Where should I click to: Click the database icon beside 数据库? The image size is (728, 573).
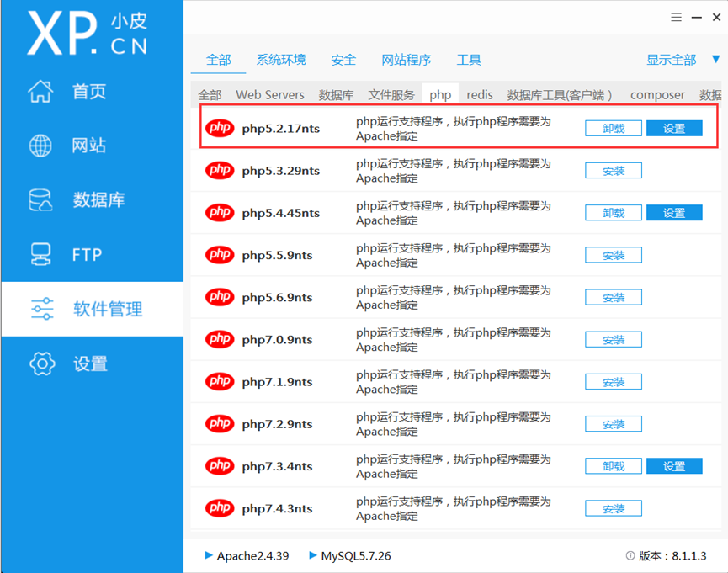[x=41, y=199]
